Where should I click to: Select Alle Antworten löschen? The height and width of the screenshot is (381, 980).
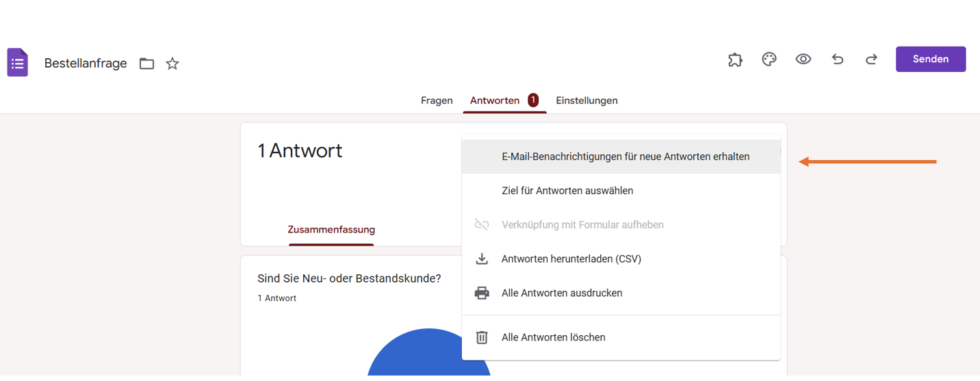point(621,337)
